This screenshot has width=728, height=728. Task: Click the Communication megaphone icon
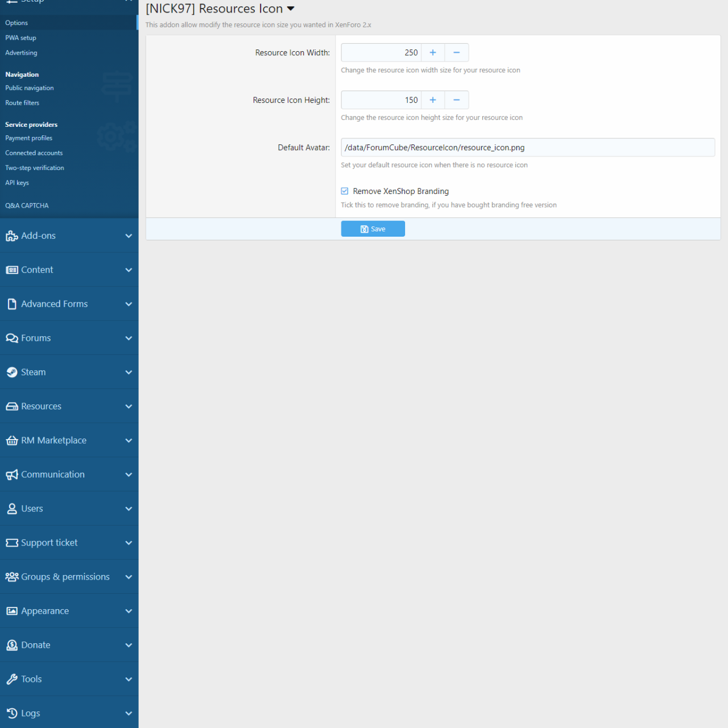coord(12,475)
